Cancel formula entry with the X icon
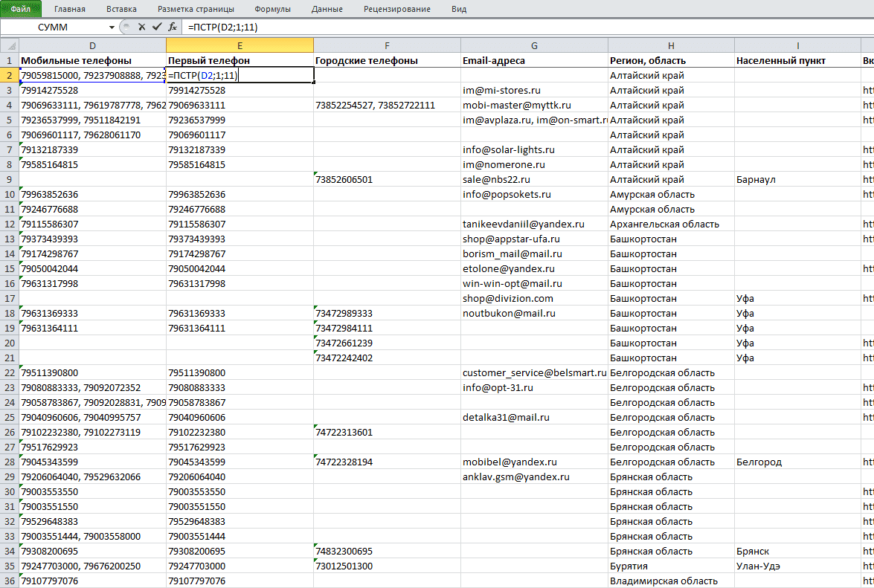Viewport: 874px width, 588px height. [x=141, y=27]
